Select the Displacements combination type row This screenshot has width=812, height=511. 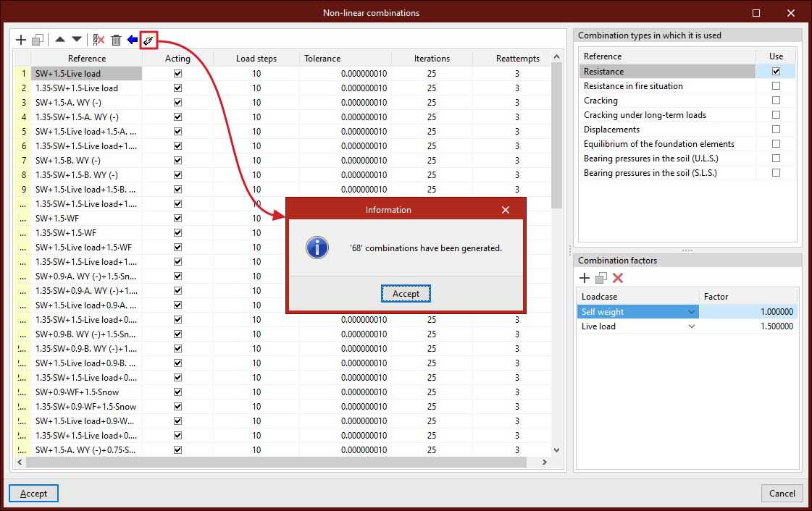point(668,130)
